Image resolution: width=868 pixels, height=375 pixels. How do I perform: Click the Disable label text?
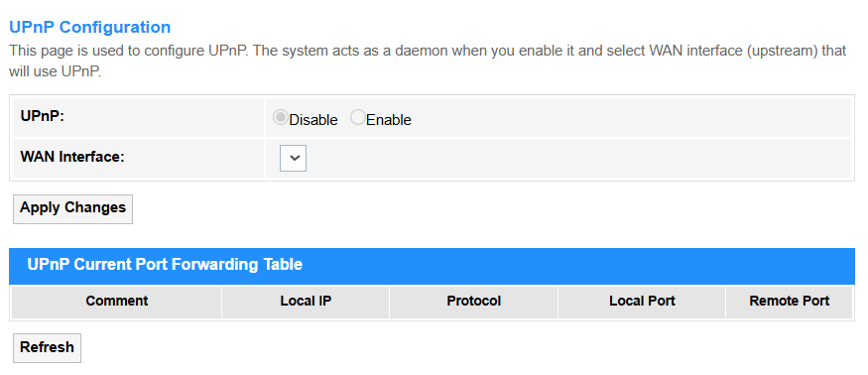(x=313, y=120)
